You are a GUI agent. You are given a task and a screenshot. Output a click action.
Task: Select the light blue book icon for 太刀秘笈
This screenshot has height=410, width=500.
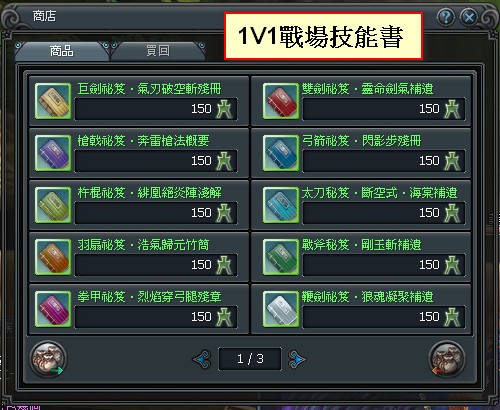(281, 205)
